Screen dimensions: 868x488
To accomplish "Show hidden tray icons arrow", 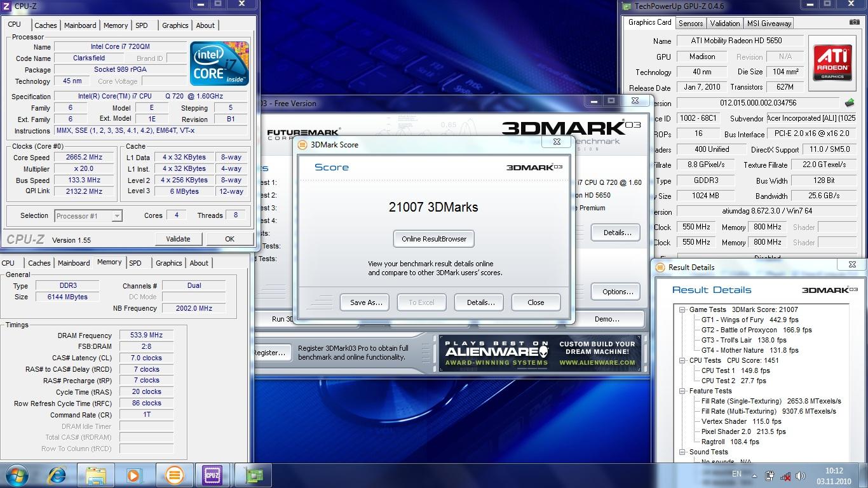I will 756,475.
